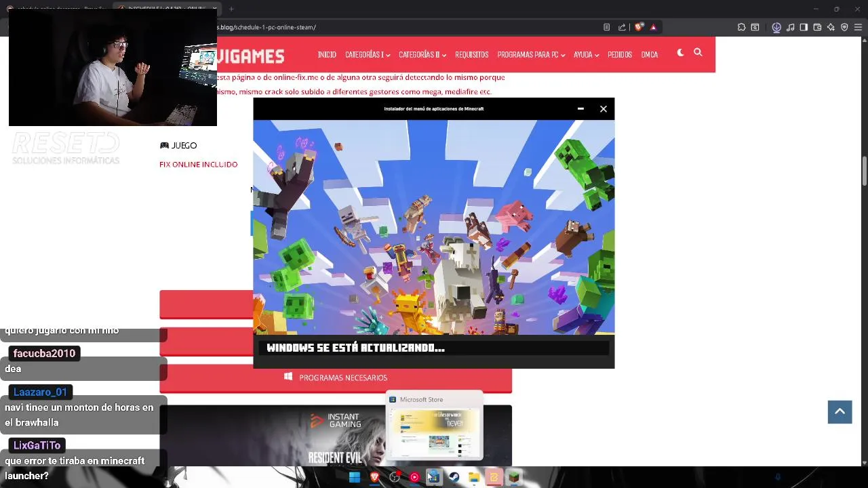
Task: Click the scroll-to-top arrow button
Action: click(x=840, y=411)
